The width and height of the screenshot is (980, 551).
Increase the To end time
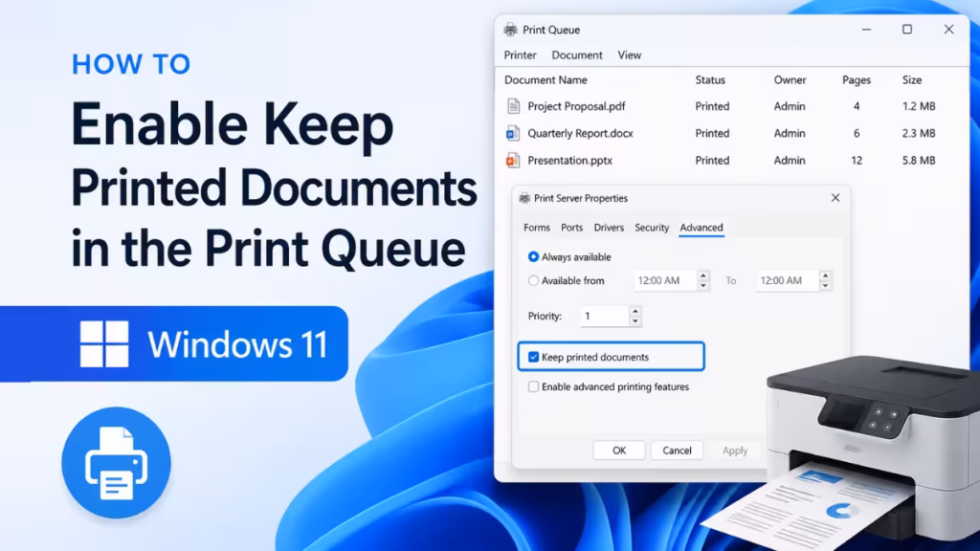point(825,275)
